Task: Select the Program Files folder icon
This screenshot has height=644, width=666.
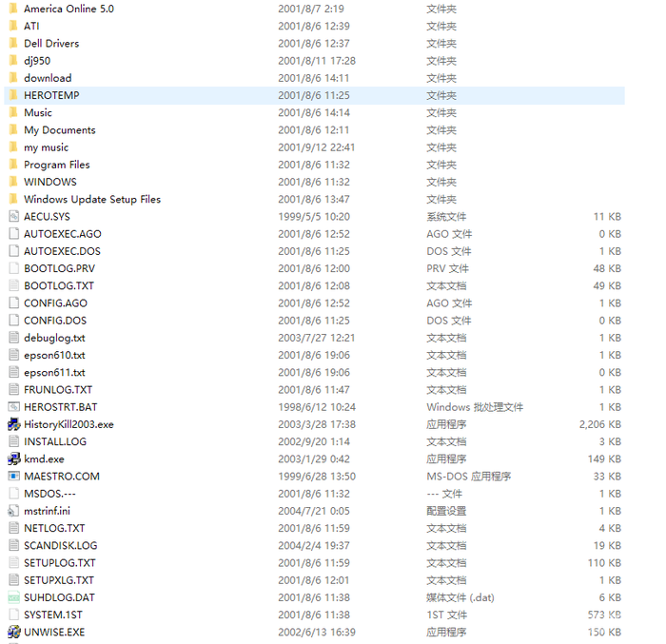Action: [13, 165]
